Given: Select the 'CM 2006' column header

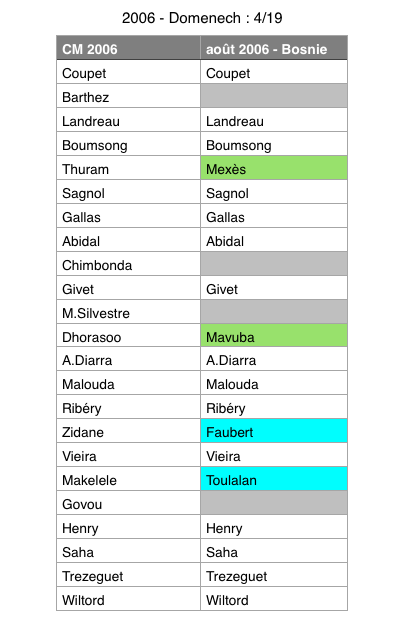Looking at the screenshot, I should (x=129, y=48).
